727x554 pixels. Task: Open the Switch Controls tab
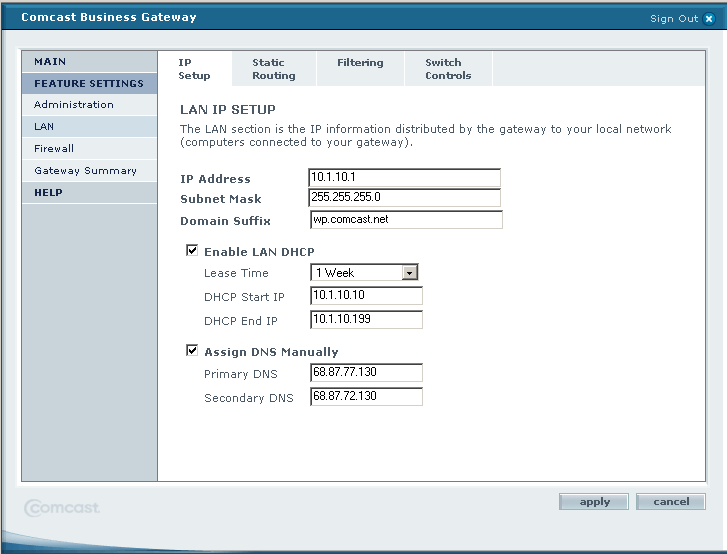click(448, 69)
